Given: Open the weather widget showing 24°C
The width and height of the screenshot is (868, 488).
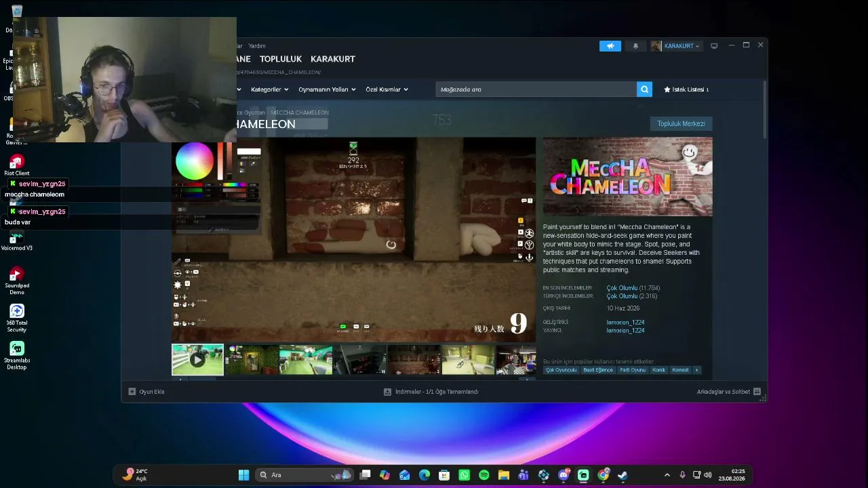Looking at the screenshot, I should 135,475.
